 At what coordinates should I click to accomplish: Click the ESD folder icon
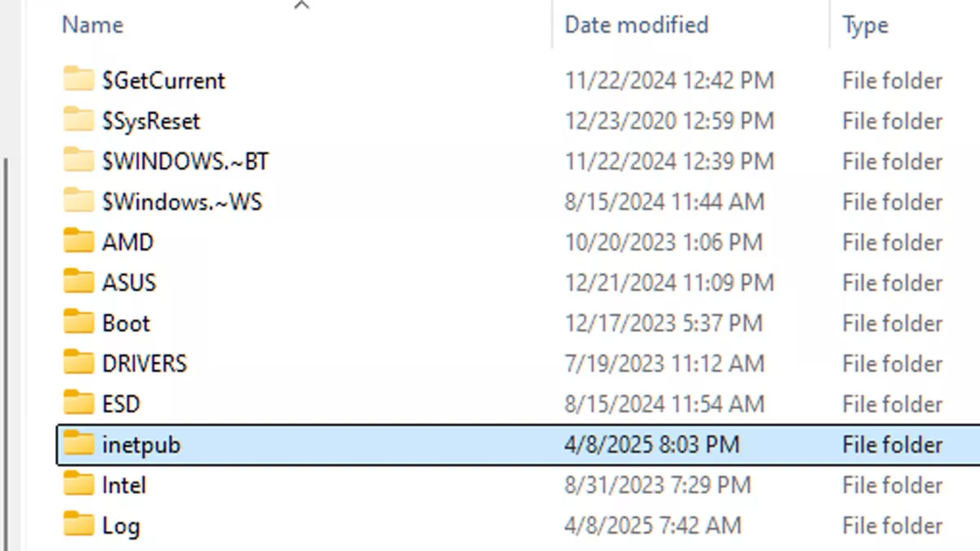79,404
